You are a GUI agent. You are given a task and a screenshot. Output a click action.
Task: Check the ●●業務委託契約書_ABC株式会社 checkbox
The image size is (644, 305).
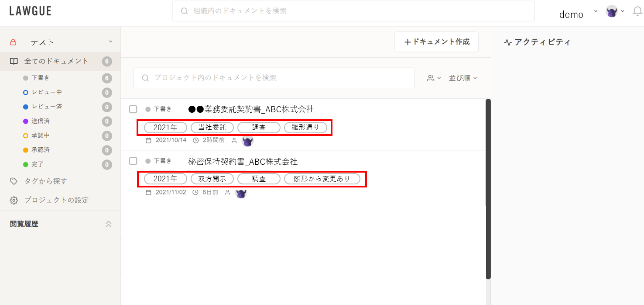[133, 109]
